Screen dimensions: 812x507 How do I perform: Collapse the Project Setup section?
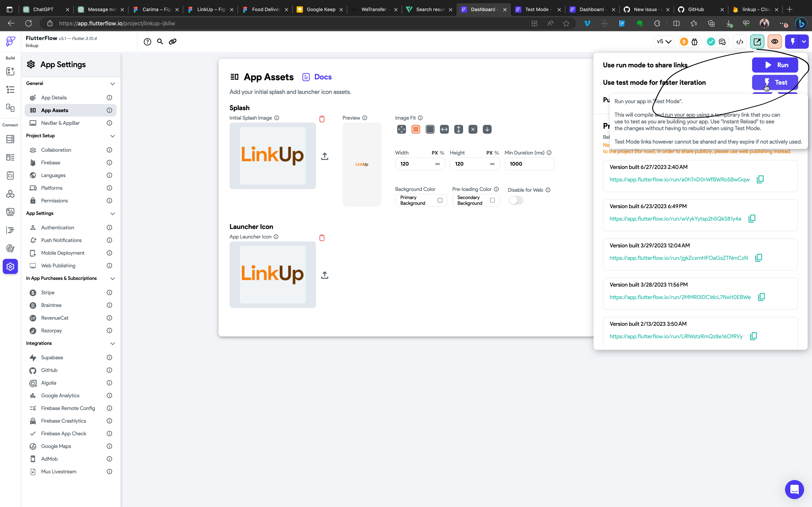[112, 136]
